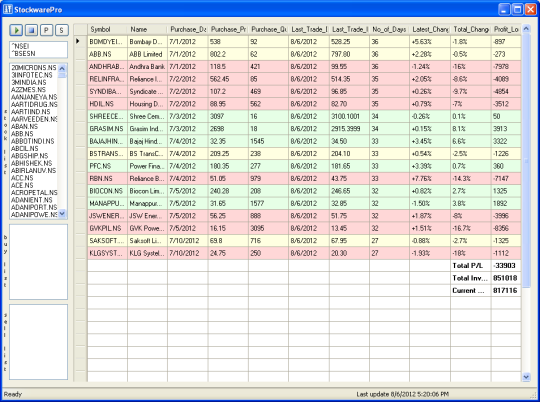The width and height of the screenshot is (540, 402).
Task: Sort by Latest_Change column header
Action: [430, 30]
